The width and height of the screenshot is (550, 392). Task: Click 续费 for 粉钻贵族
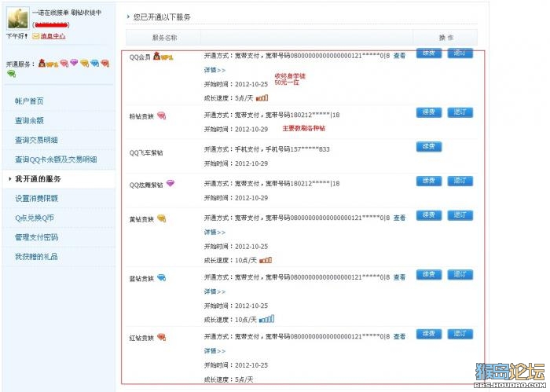[429, 112]
